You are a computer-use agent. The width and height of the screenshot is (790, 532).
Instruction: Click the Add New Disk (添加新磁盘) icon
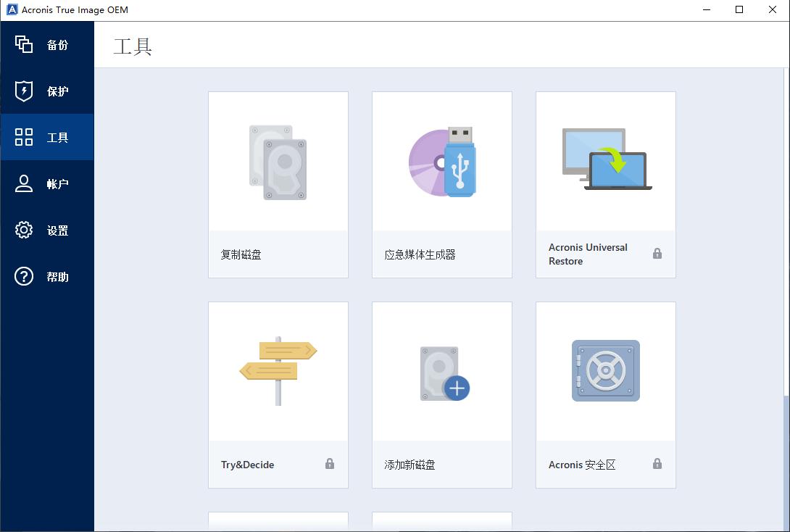click(x=443, y=374)
